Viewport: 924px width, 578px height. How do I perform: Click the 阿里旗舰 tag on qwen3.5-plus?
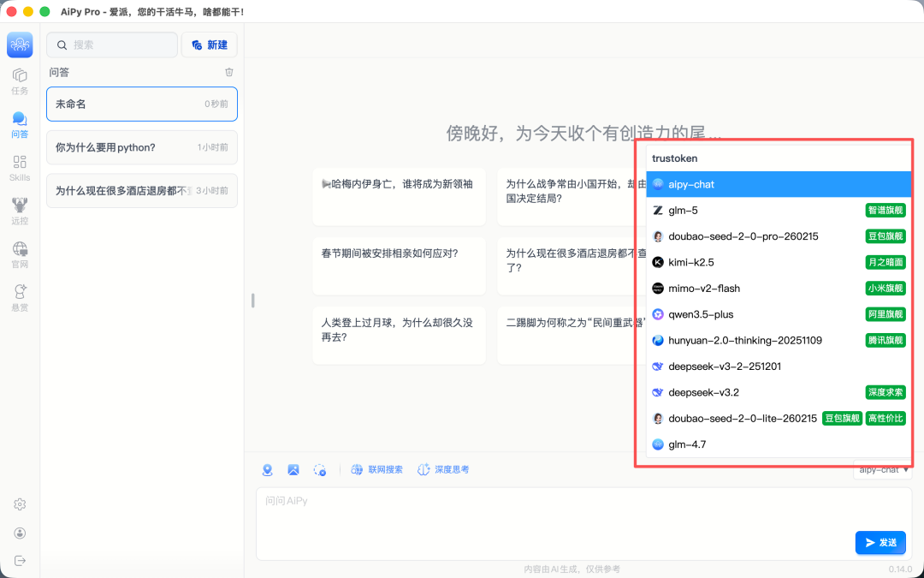pyautogui.click(x=885, y=314)
